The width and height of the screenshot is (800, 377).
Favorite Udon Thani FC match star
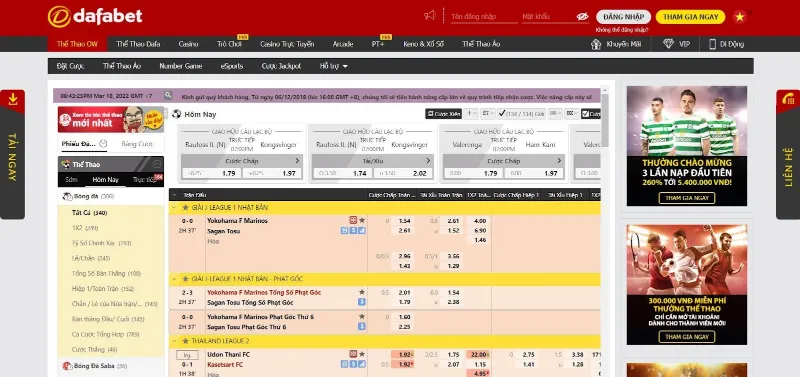pyautogui.click(x=362, y=354)
